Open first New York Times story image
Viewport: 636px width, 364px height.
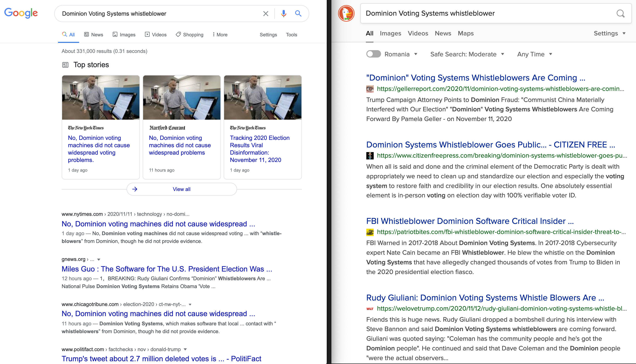(x=101, y=98)
